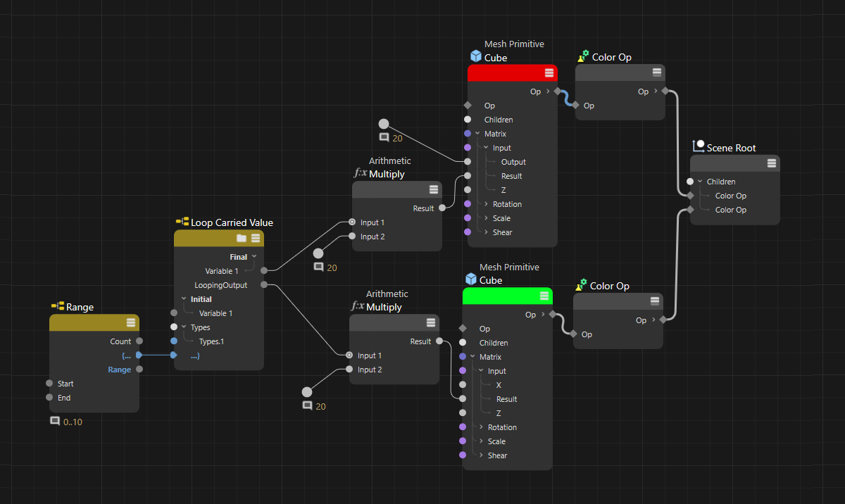
Task: Click the Range output label on Range node
Action: [119, 370]
